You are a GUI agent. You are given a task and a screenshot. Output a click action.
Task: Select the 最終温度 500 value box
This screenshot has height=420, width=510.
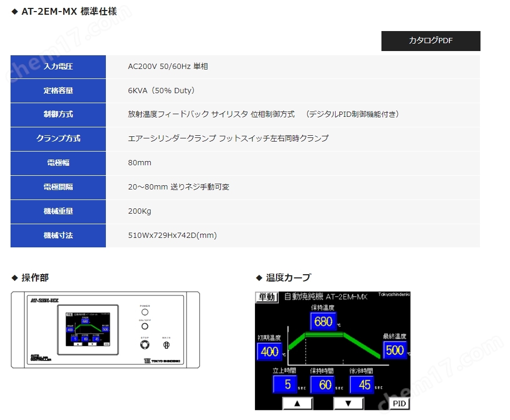click(x=395, y=350)
